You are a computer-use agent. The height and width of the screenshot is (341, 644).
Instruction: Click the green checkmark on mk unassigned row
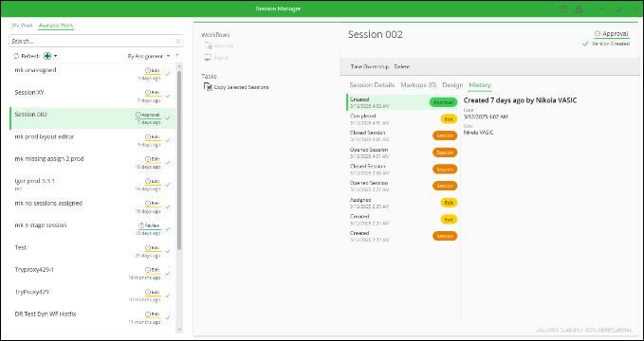click(x=168, y=74)
